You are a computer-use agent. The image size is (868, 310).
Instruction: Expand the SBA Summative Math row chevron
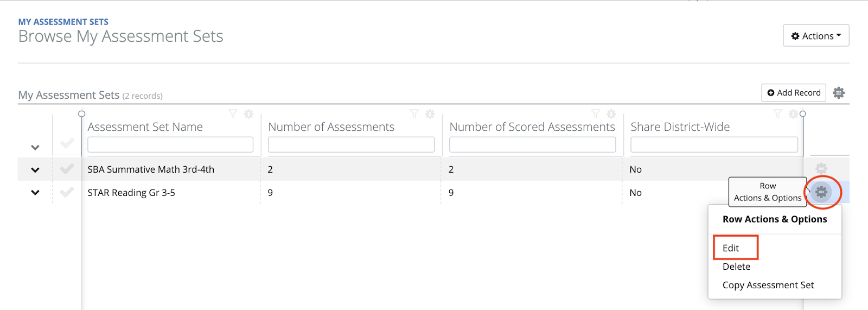tap(35, 170)
